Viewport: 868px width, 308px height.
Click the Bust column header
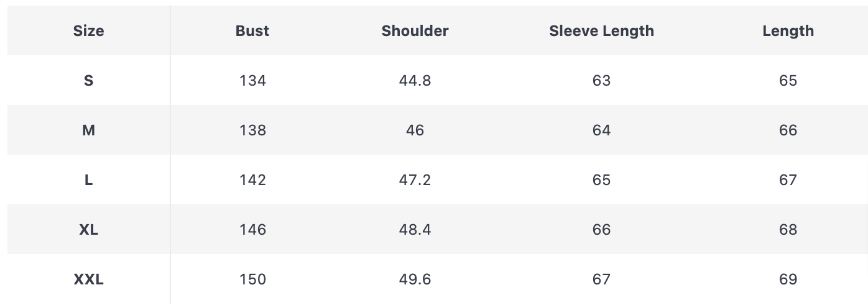(252, 31)
